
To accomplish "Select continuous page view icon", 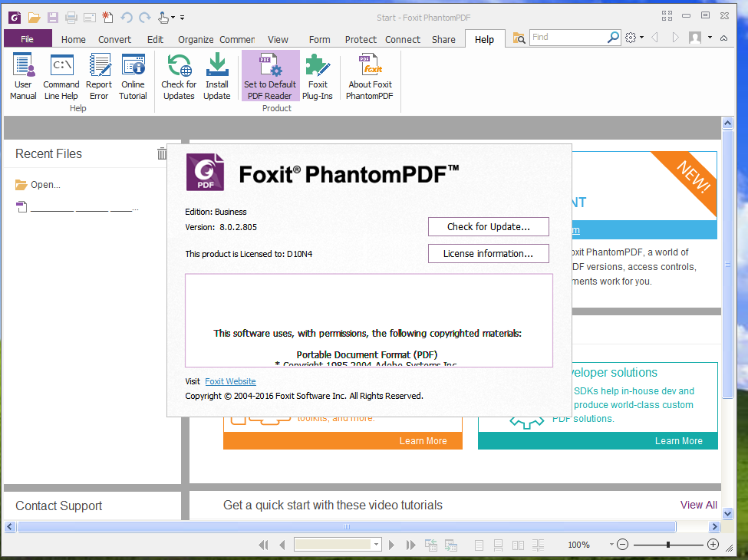I will click(498, 545).
